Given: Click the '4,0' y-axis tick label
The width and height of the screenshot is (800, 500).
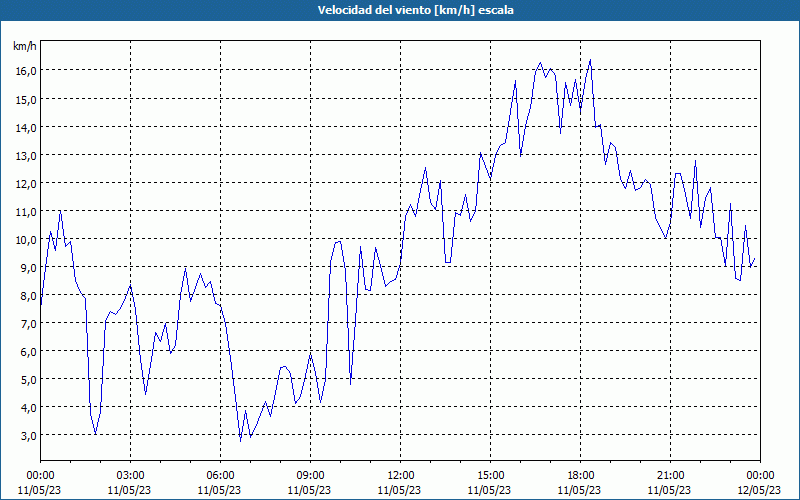Looking at the screenshot, I should 28,408.
